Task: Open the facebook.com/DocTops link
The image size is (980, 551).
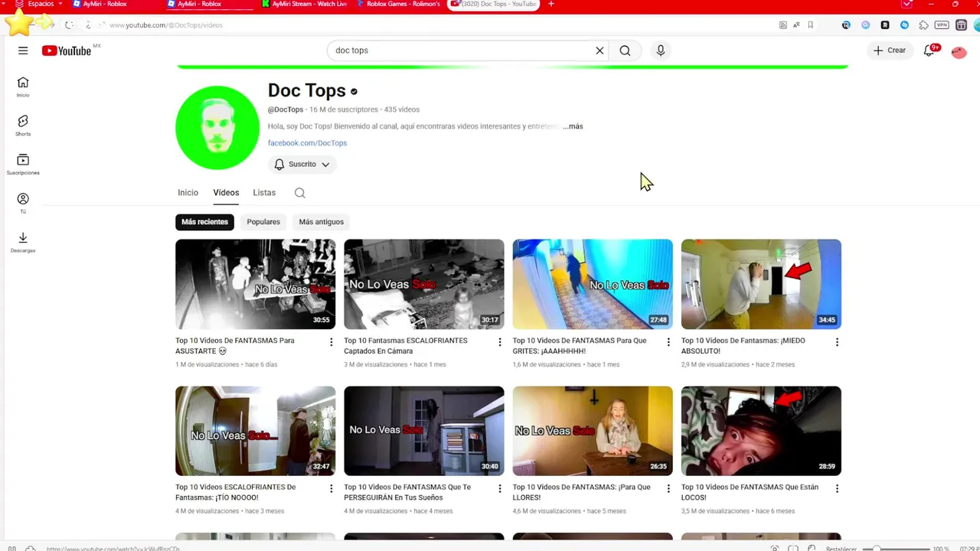Action: click(307, 143)
